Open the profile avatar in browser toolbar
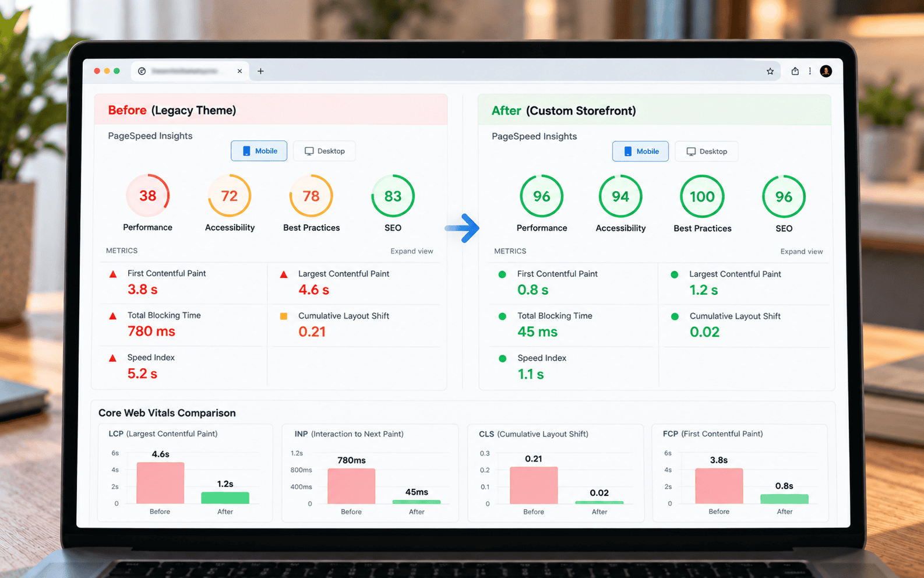924x578 pixels. (x=826, y=71)
